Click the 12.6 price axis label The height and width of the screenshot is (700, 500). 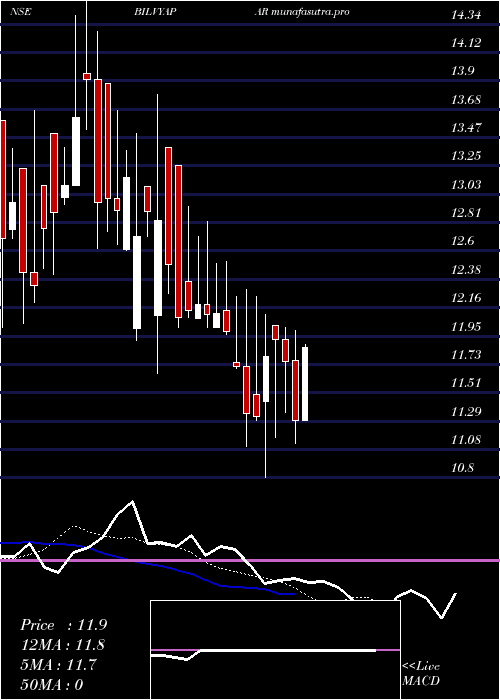coord(462,242)
